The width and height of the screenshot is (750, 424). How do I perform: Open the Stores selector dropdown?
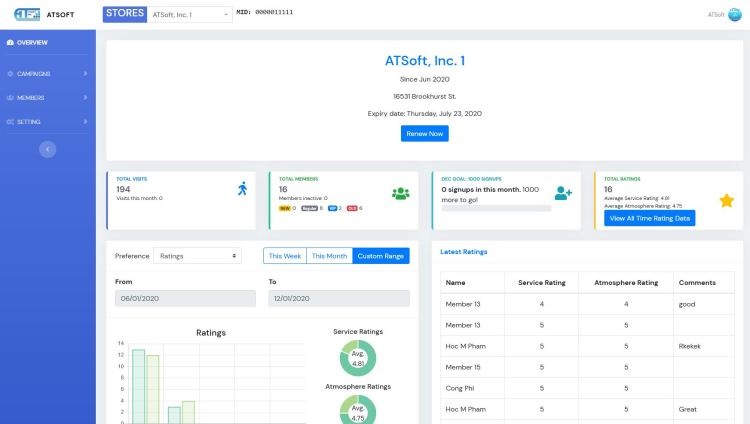tap(190, 15)
